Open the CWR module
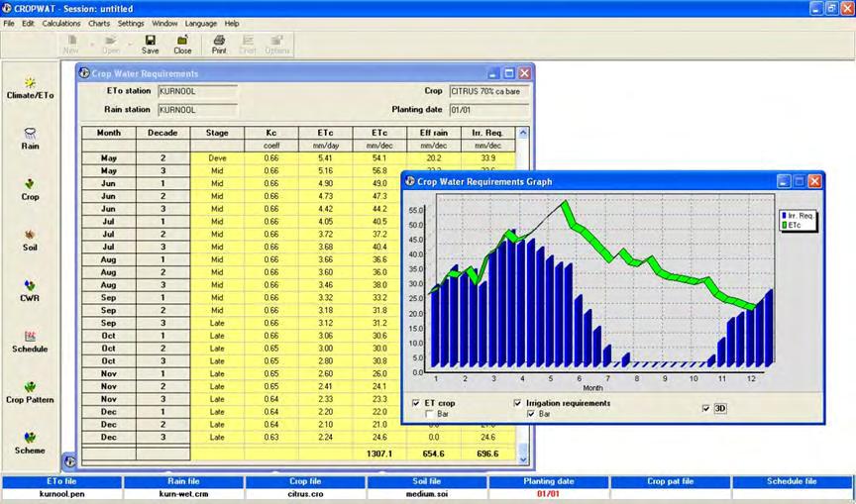The image size is (856, 504). pos(30,291)
